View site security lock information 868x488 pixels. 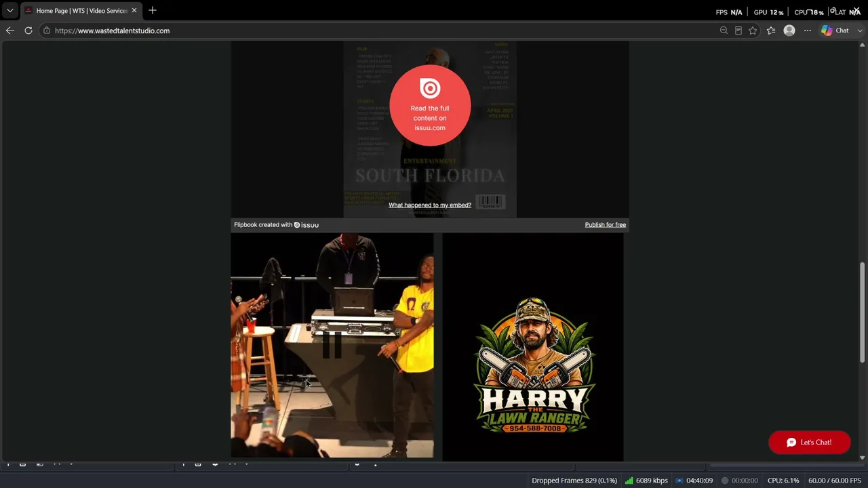pyautogui.click(x=47, y=30)
